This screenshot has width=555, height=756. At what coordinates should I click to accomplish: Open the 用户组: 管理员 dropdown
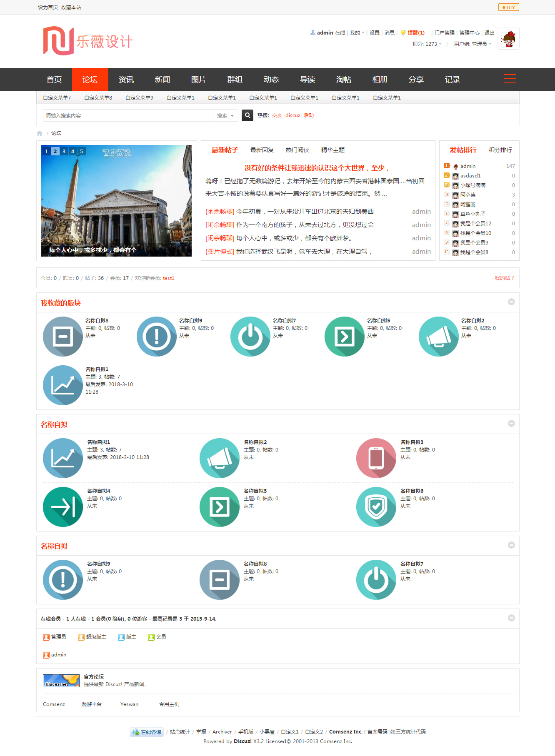click(472, 44)
